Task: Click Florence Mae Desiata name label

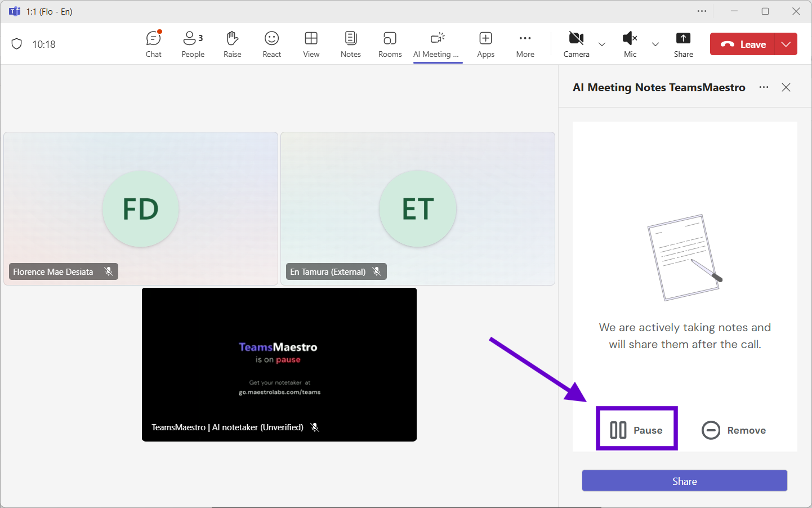Action: 53,272
